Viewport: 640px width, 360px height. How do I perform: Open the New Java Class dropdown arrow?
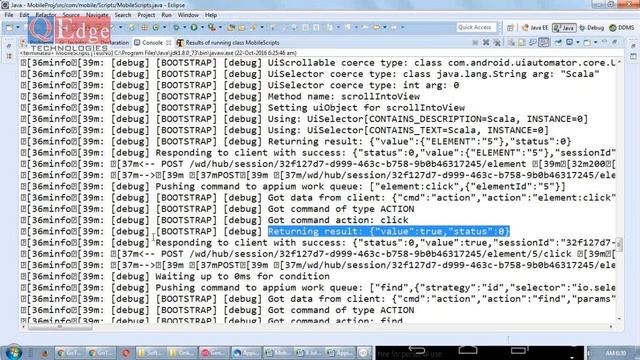(x=164, y=27)
